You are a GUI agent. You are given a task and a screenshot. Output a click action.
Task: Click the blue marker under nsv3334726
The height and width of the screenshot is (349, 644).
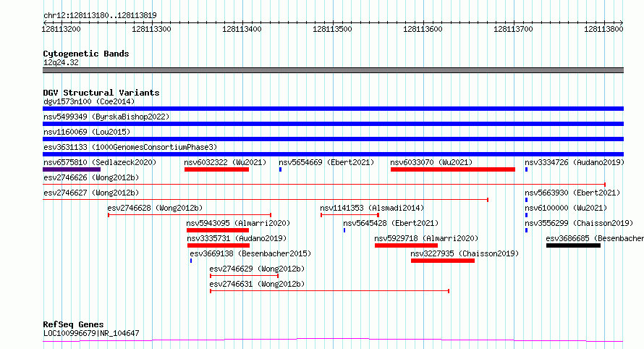[x=526, y=169]
